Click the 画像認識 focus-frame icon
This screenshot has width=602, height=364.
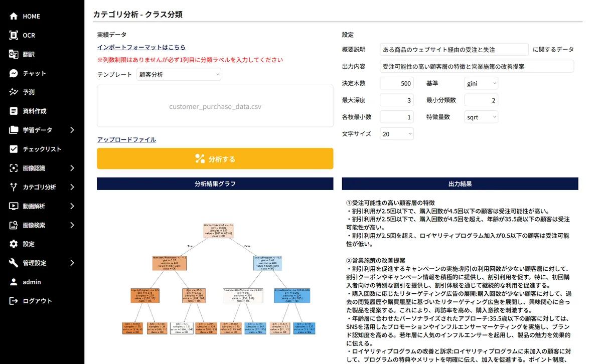(x=14, y=168)
